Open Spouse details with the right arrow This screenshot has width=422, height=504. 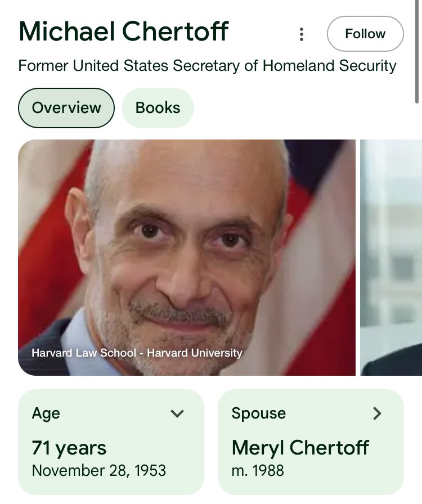(377, 414)
